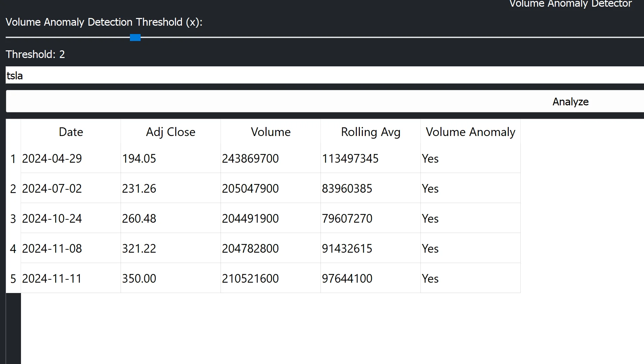Select the 260.48 Adj Close cell

[x=139, y=218]
